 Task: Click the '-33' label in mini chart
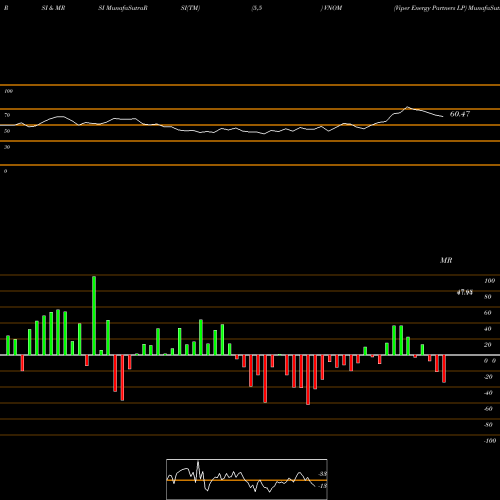[x=323, y=474]
